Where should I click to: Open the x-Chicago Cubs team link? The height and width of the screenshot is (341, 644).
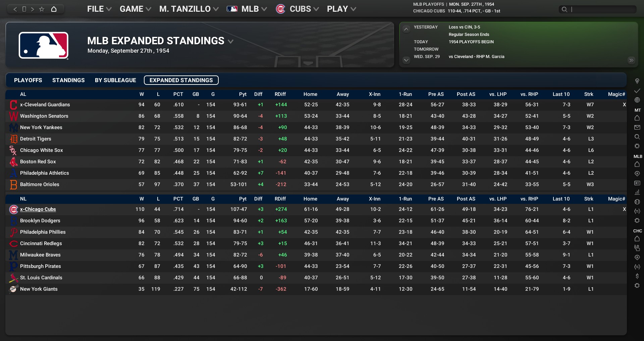coord(38,209)
